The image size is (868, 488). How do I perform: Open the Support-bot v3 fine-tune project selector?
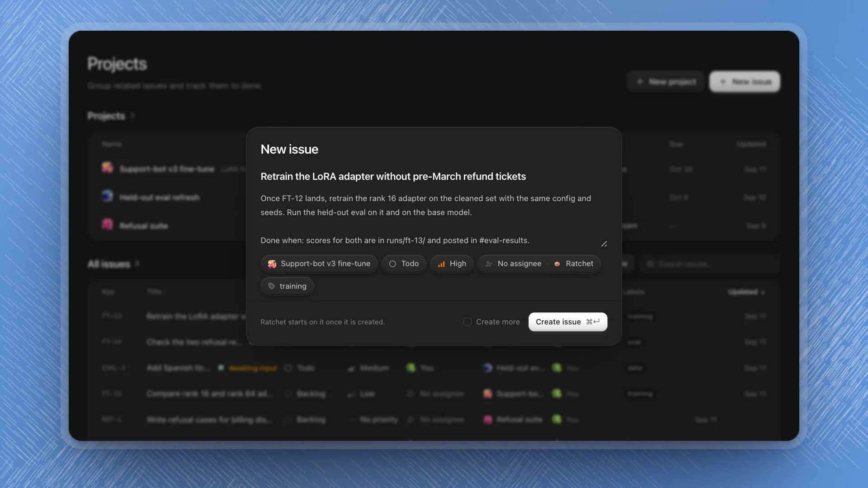(x=319, y=263)
